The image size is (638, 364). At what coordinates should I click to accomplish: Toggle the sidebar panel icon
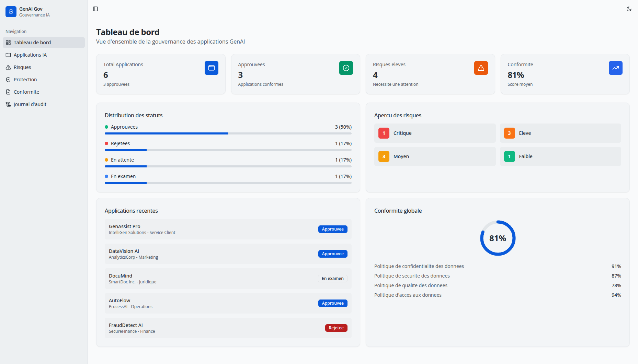point(95,9)
